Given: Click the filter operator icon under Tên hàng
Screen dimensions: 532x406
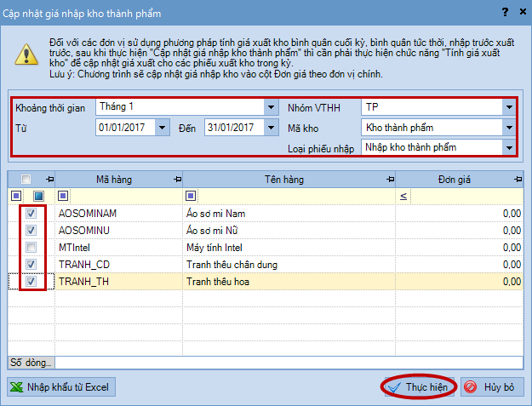Looking at the screenshot, I should 189,196.
